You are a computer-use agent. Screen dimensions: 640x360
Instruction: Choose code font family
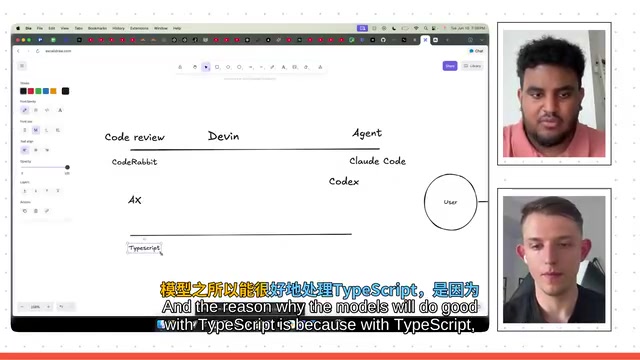click(x=47, y=110)
